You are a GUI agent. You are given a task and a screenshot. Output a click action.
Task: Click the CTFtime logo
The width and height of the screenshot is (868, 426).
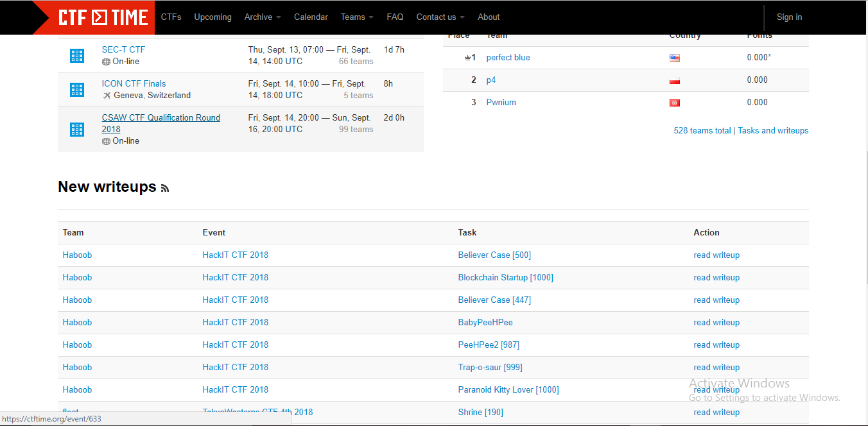103,17
